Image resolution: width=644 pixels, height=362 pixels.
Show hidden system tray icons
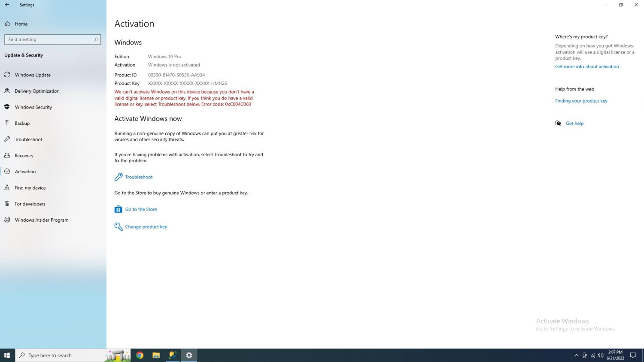[x=576, y=356]
